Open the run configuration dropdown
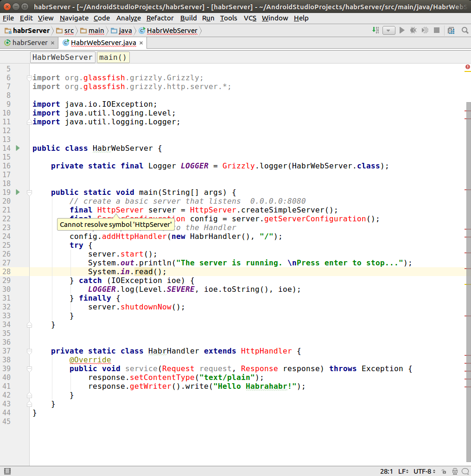The width and height of the screenshot is (471, 476). pos(388,30)
